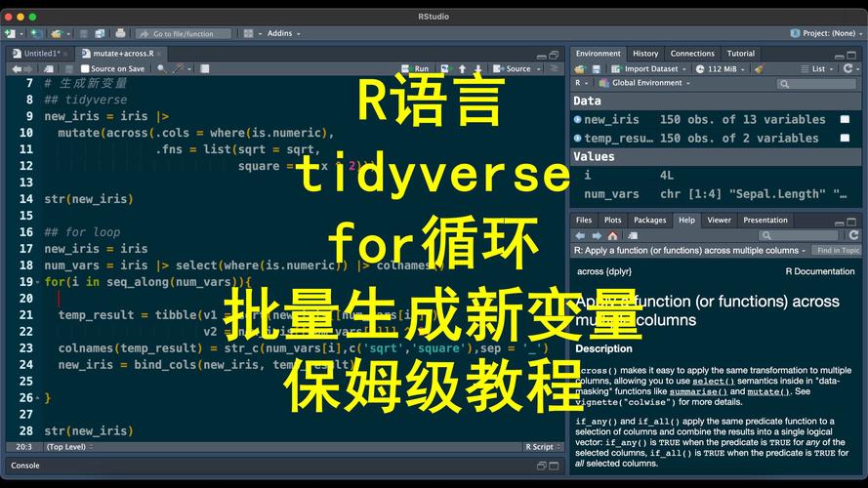
Task: Open the Project (None) menu
Action: [826, 34]
